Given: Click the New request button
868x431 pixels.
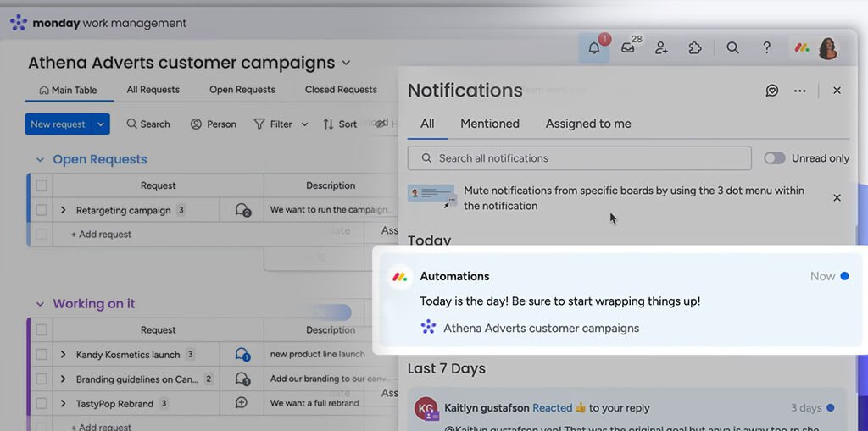Looking at the screenshot, I should [58, 124].
